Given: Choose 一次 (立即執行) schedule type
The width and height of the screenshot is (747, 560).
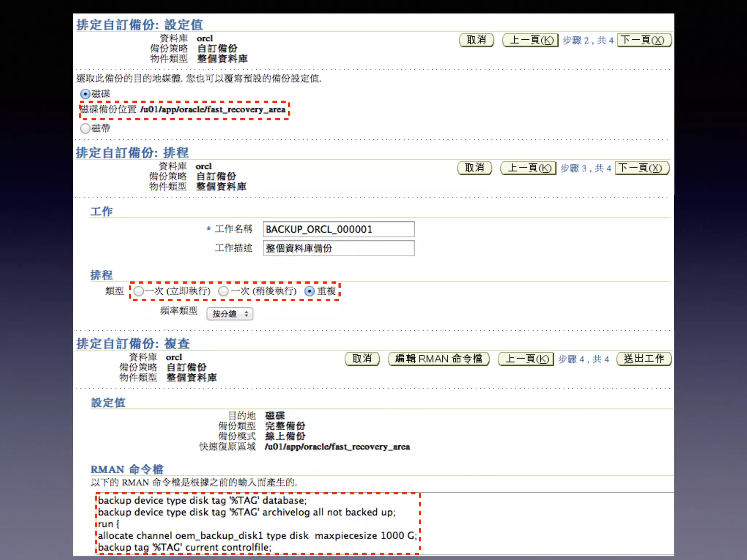Looking at the screenshot, I should tap(139, 291).
